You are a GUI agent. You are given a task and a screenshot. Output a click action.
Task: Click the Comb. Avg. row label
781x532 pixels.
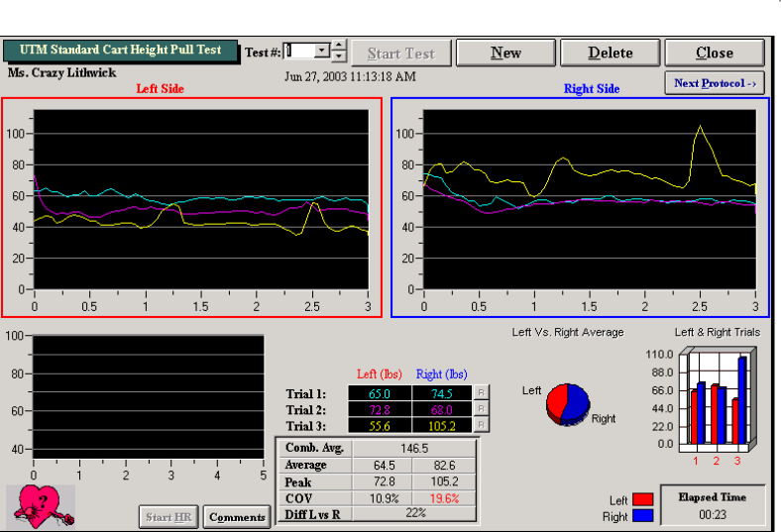coord(314,448)
